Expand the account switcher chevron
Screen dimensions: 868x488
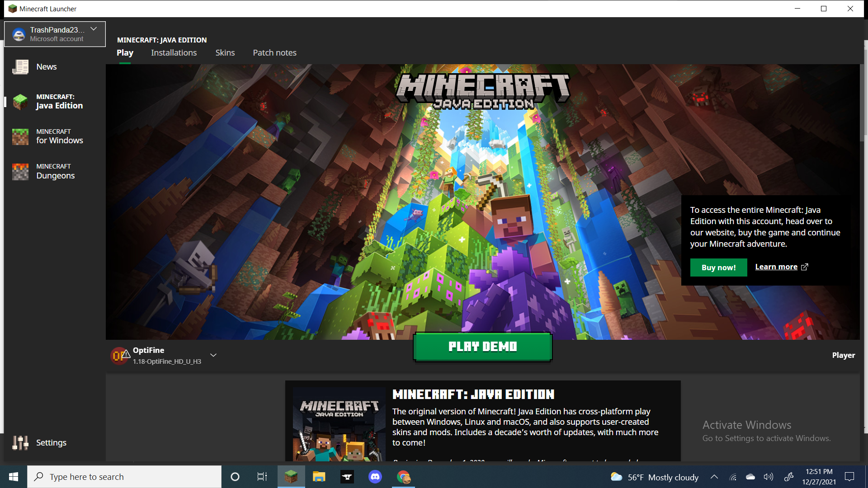tap(94, 29)
